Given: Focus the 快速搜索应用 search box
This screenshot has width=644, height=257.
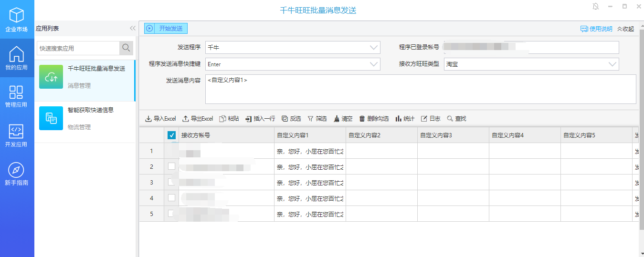Looking at the screenshot, I should (78, 48).
